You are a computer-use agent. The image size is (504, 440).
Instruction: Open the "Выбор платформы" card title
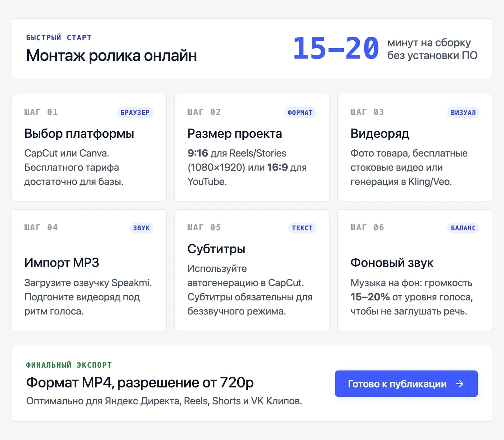coord(79,134)
